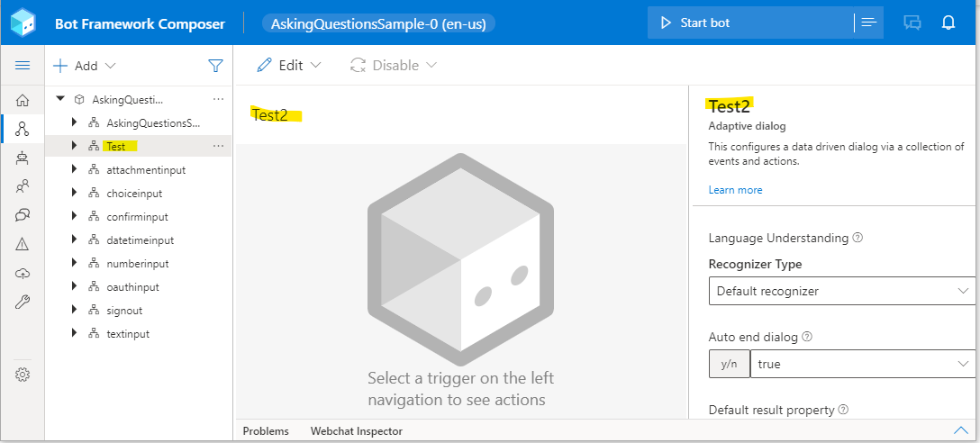Select the choiceinput dialog
This screenshot has height=443, width=980.
coord(134,194)
